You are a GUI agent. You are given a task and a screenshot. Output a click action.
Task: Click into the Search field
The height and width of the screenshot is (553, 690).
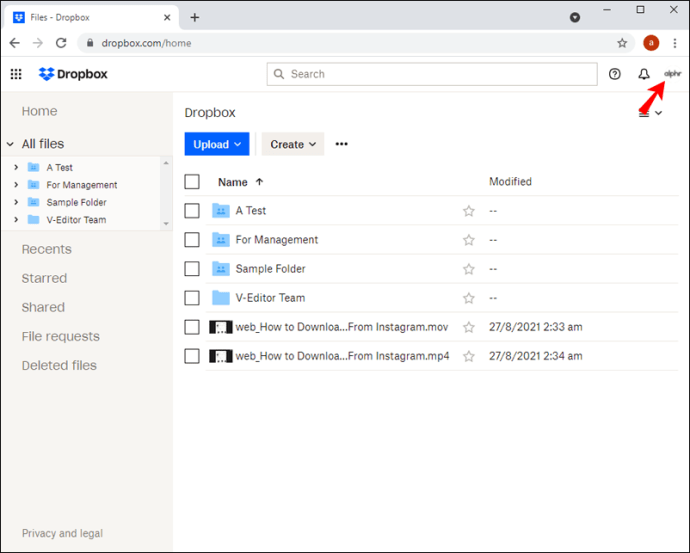(432, 74)
